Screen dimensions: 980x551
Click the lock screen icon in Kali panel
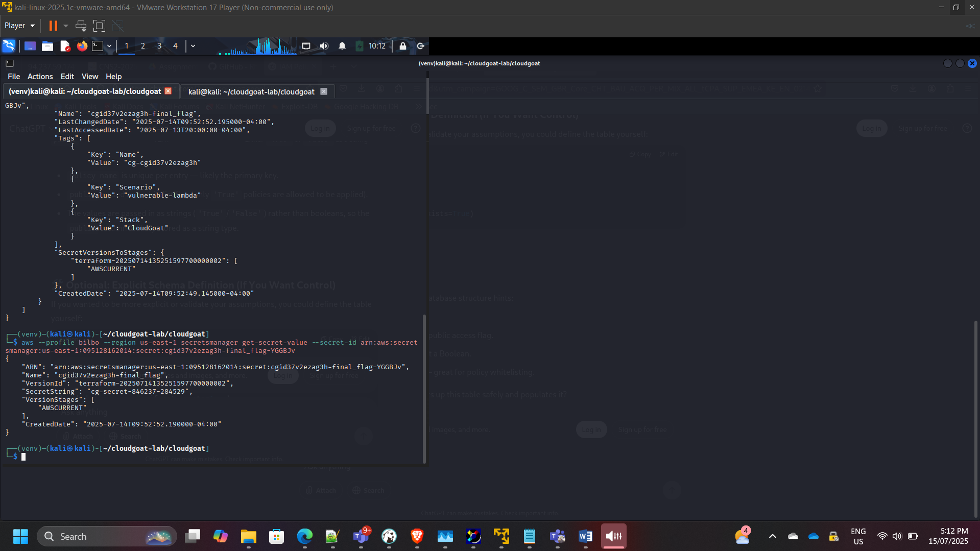tap(403, 46)
